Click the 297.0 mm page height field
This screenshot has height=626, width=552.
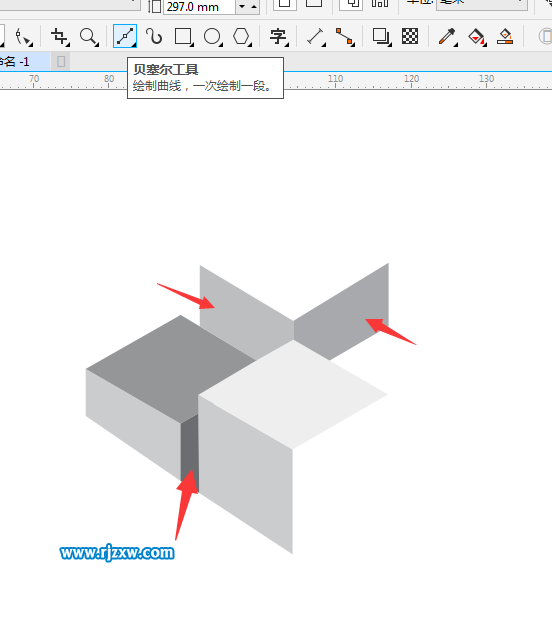coord(199,6)
